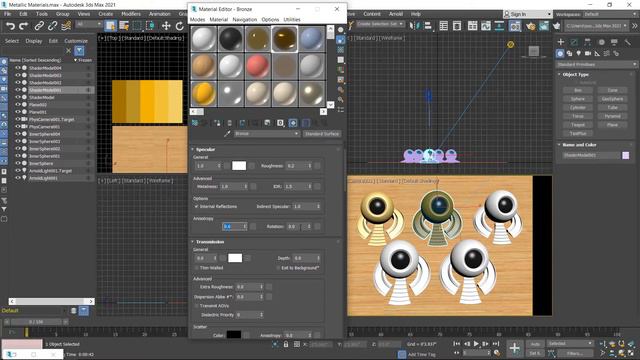The image size is (640, 360).
Task: Toggle visibility eye for ShaderModel004
Action: (x=18, y=68)
